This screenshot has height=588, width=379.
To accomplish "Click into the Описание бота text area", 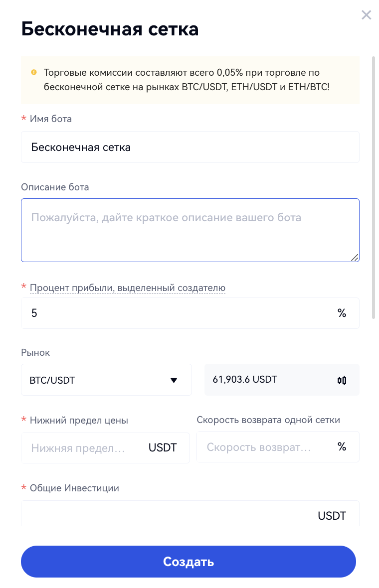I will 189,230.
